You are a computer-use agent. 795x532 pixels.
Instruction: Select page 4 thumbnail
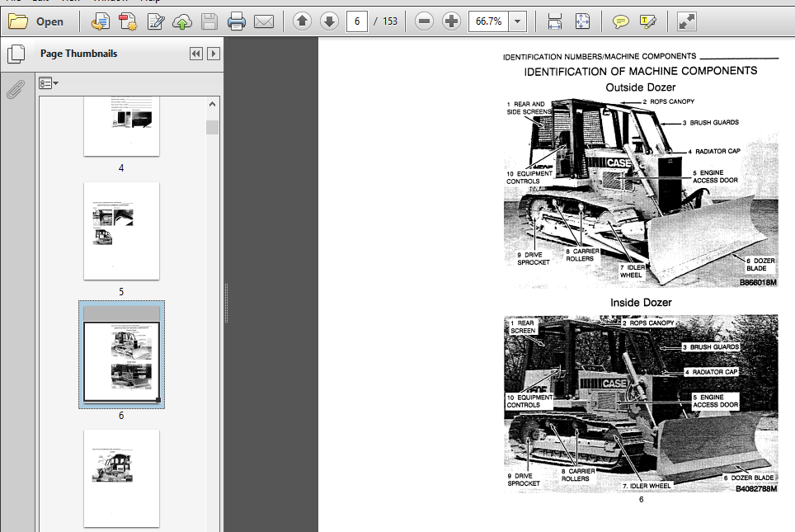(122, 125)
